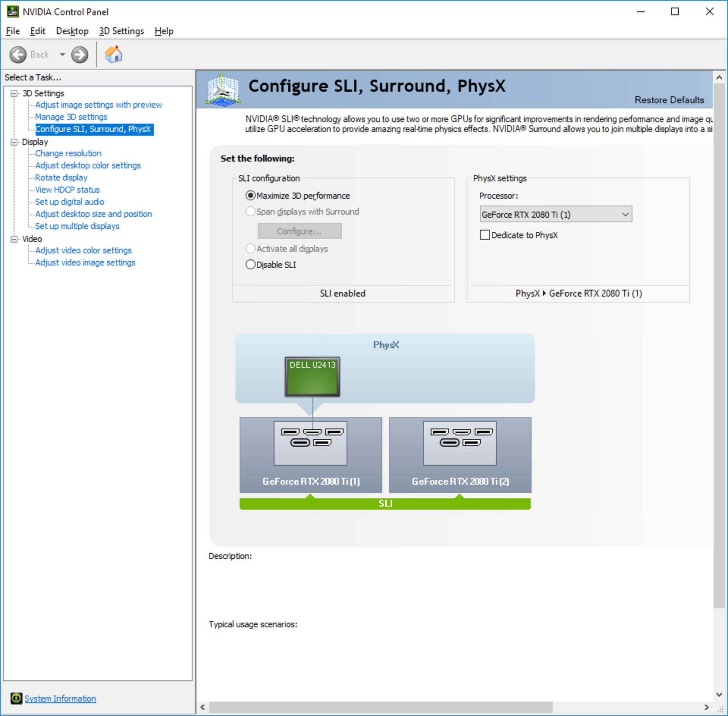The width and height of the screenshot is (728, 716).
Task: Open Adjust image settings with preview
Action: coord(98,105)
